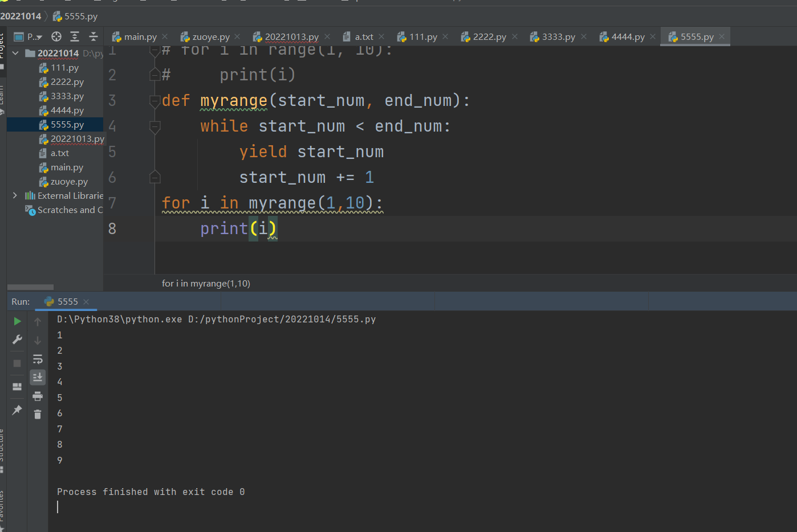
Task: Click the python.exe command line in console
Action: [217, 320]
